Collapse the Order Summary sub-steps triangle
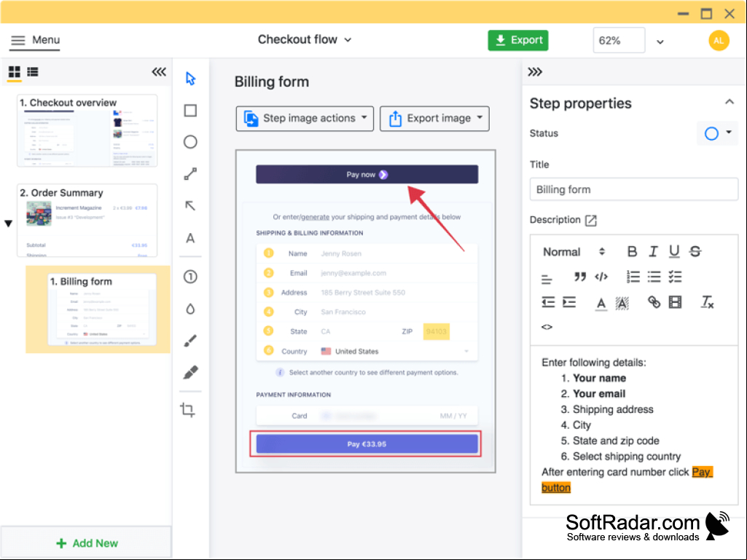Screen dimensions: 747x560 click(8, 224)
